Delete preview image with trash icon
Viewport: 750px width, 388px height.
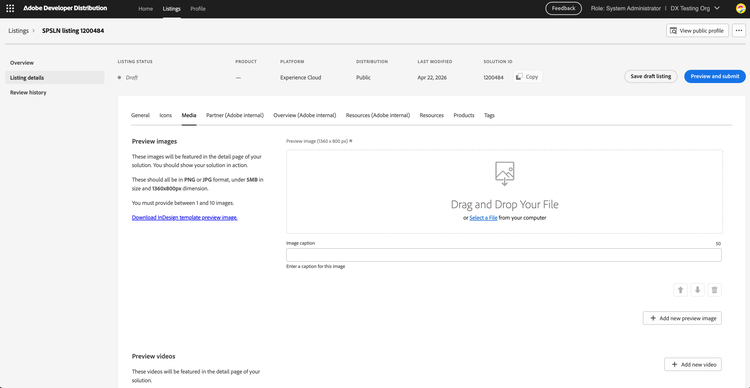click(x=715, y=290)
